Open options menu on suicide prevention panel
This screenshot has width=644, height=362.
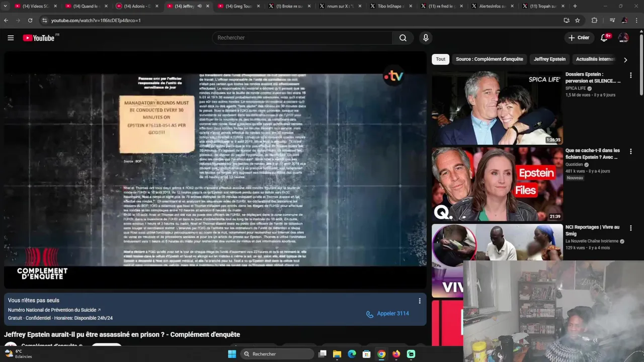[x=420, y=301]
